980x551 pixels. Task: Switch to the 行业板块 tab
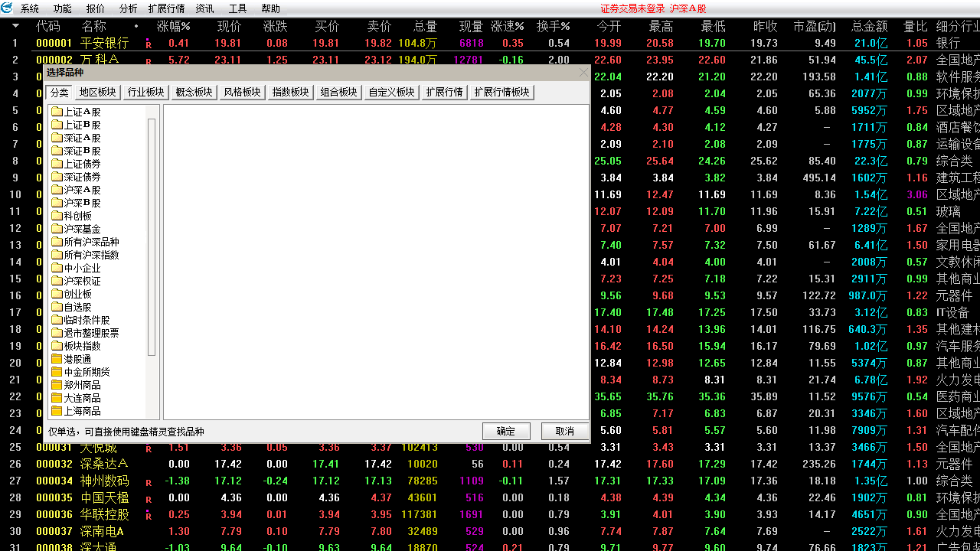click(145, 92)
